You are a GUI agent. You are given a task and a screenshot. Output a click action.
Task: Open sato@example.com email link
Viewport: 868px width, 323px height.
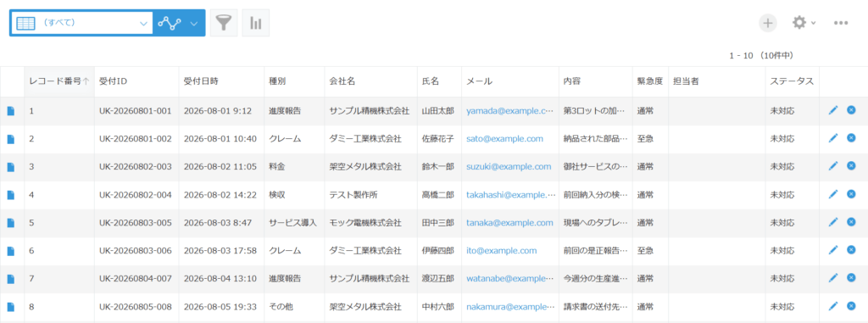click(504, 138)
